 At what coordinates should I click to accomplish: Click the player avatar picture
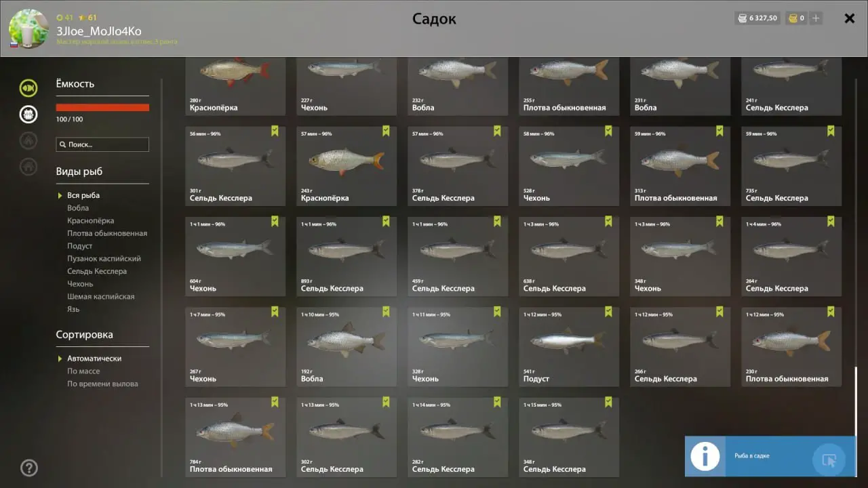coord(28,28)
